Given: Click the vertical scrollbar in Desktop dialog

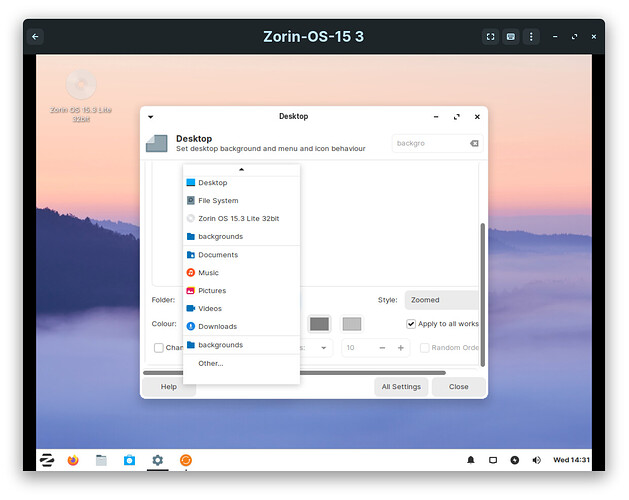Looking at the screenshot, I should point(483,295).
